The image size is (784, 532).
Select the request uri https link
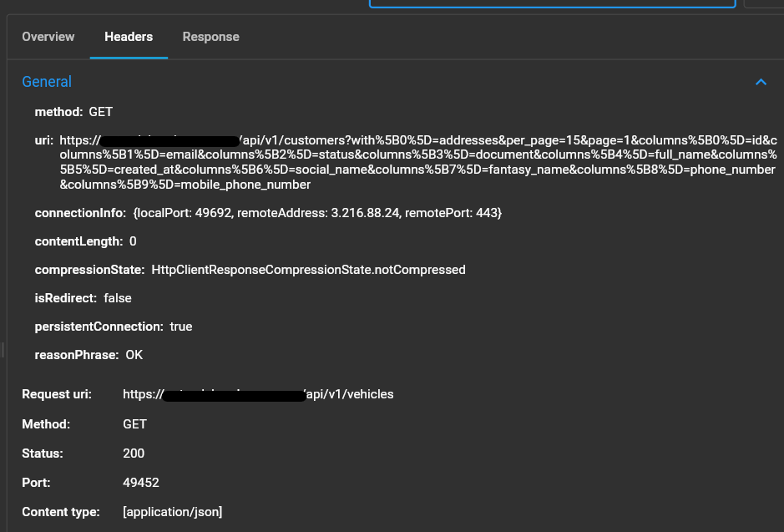pyautogui.click(x=259, y=394)
